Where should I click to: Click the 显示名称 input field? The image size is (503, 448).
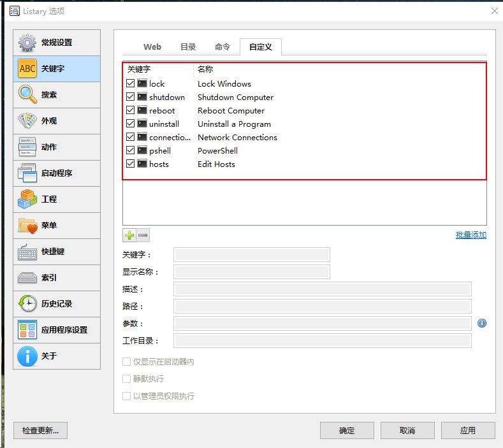[251, 272]
